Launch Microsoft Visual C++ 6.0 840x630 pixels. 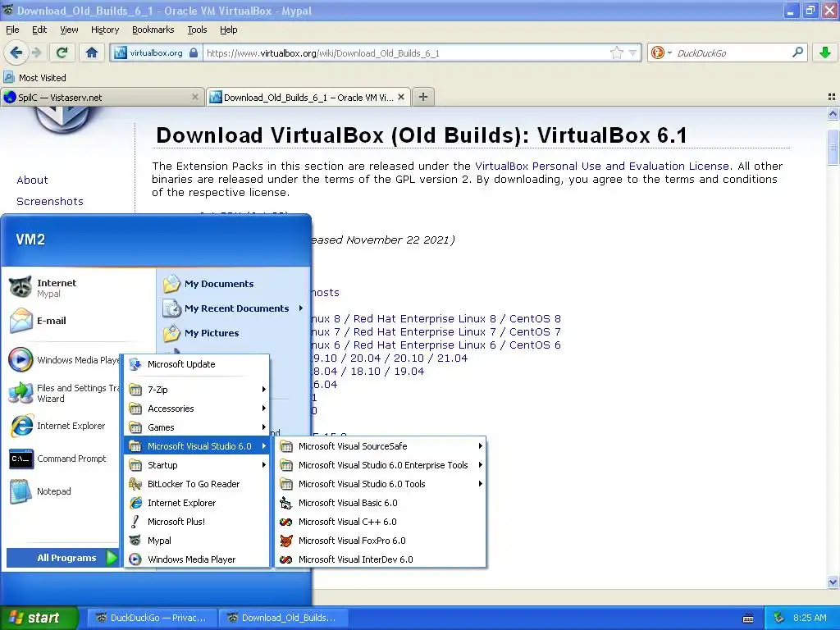381,522
